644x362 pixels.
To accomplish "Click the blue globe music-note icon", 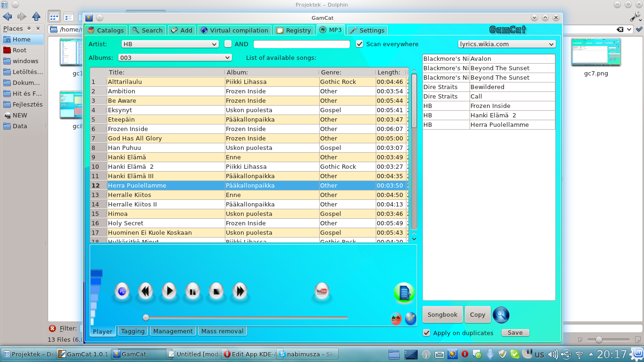I will (410, 319).
